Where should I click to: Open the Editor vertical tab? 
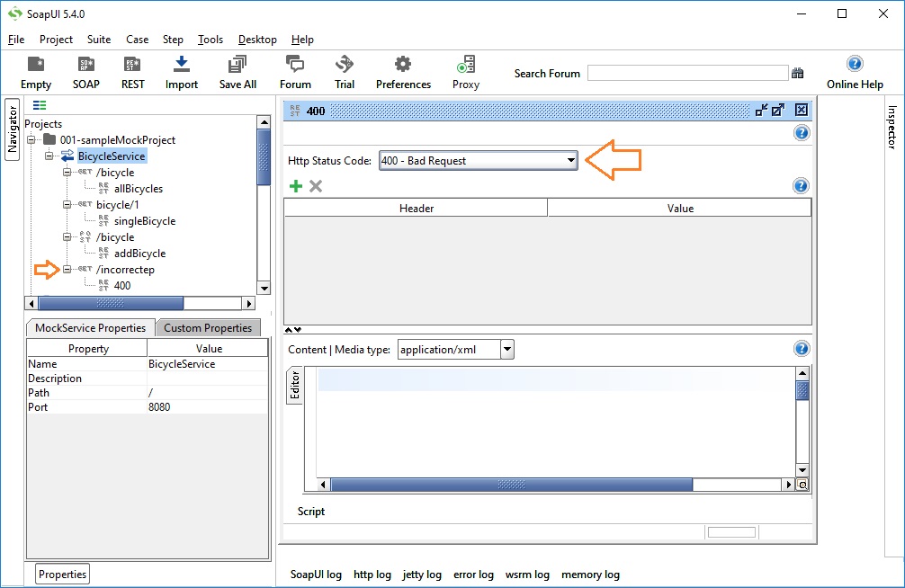[294, 385]
